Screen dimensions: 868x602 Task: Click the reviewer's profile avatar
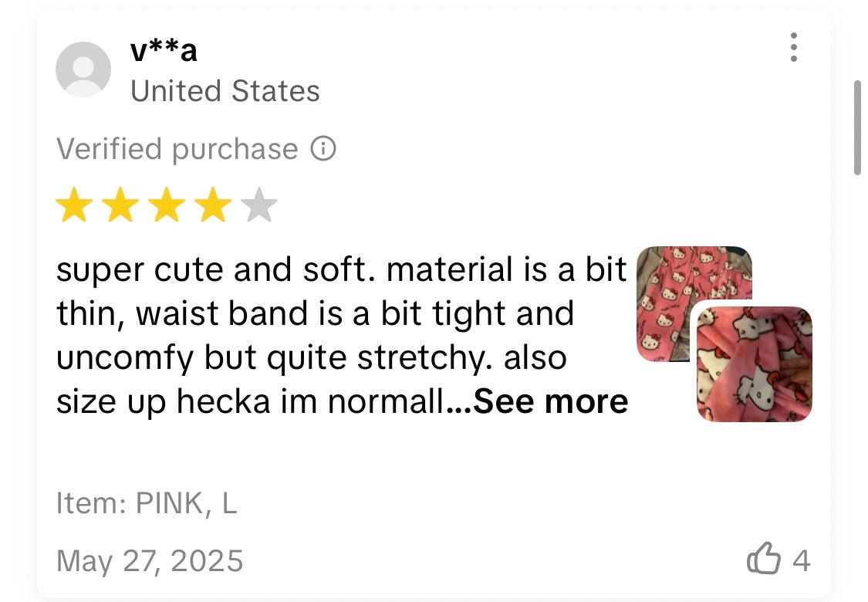tap(84, 69)
